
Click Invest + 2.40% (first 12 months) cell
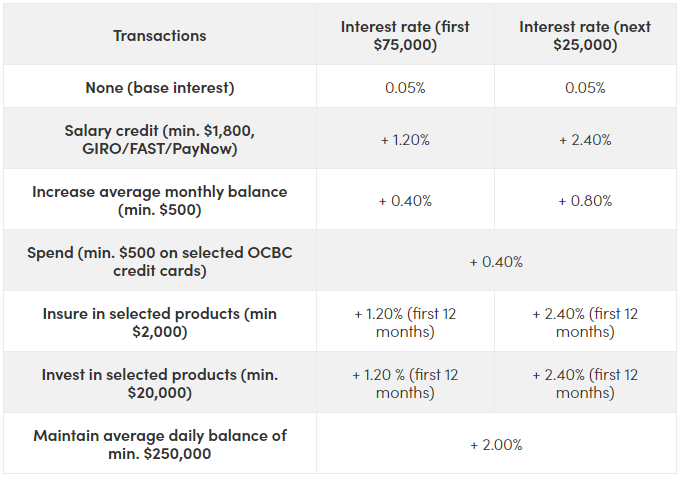[x=585, y=383]
